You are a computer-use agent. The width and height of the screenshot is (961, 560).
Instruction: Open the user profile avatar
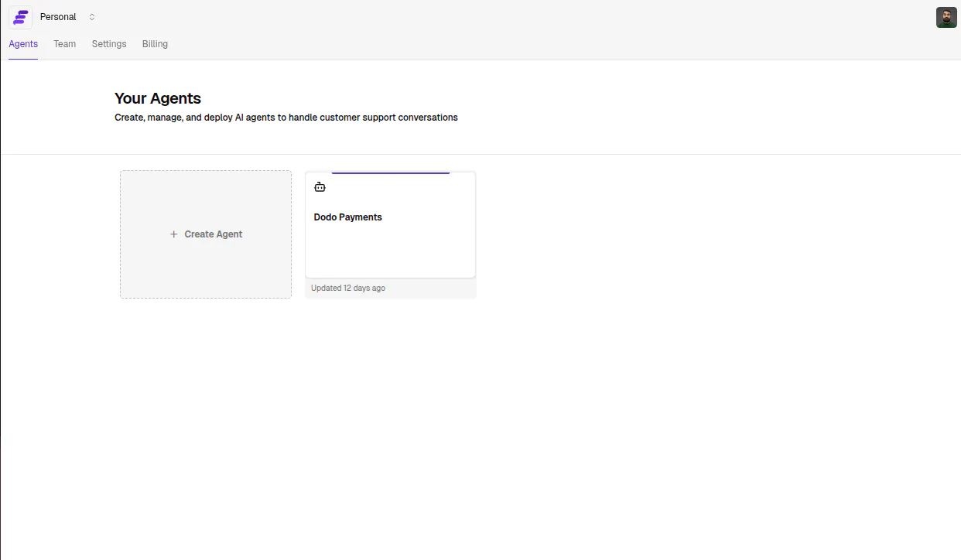(x=946, y=17)
